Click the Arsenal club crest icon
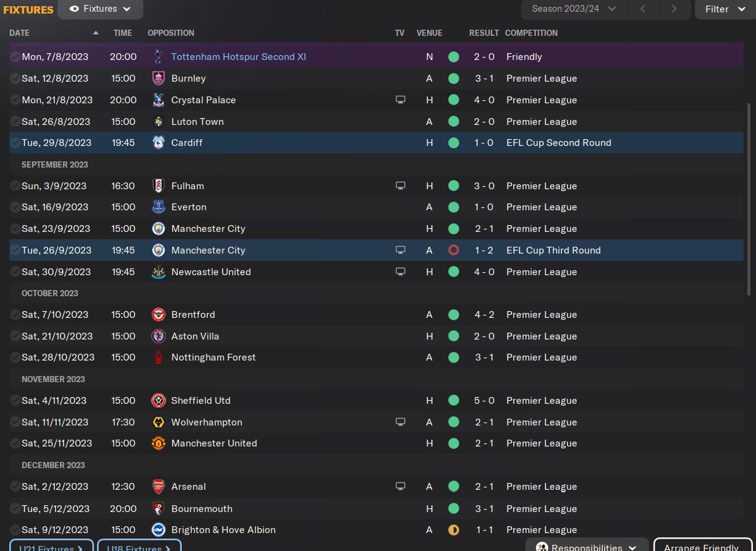756x551 pixels. click(x=158, y=487)
